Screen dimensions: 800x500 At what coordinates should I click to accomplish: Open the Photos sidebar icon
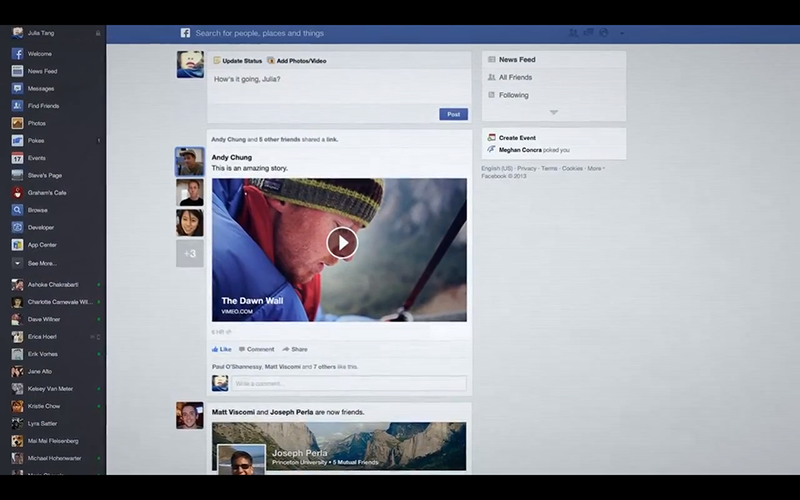tap(17, 123)
